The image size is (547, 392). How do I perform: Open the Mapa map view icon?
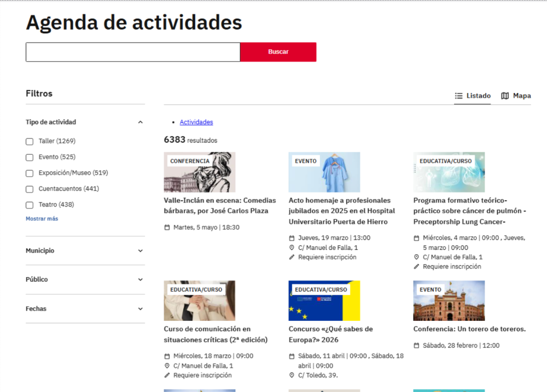[x=504, y=95]
